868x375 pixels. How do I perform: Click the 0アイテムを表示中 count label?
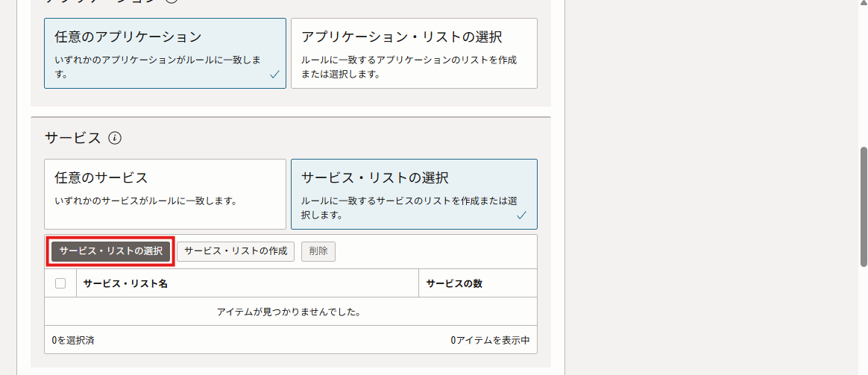(490, 340)
